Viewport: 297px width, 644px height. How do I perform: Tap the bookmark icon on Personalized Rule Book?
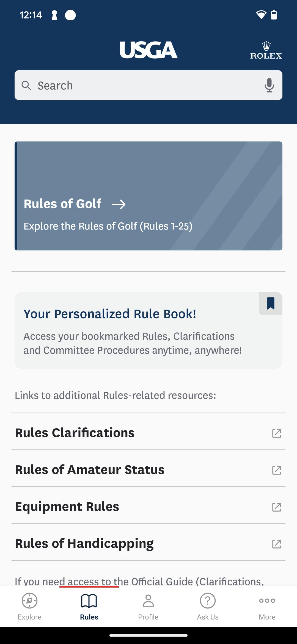pos(271,304)
